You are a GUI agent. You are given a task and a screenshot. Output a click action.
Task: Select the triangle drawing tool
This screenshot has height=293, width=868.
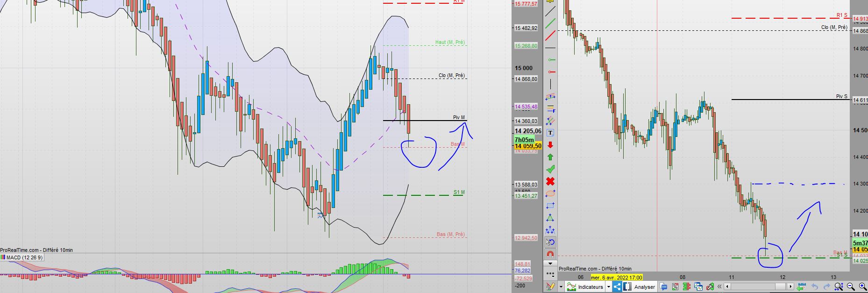550,217
